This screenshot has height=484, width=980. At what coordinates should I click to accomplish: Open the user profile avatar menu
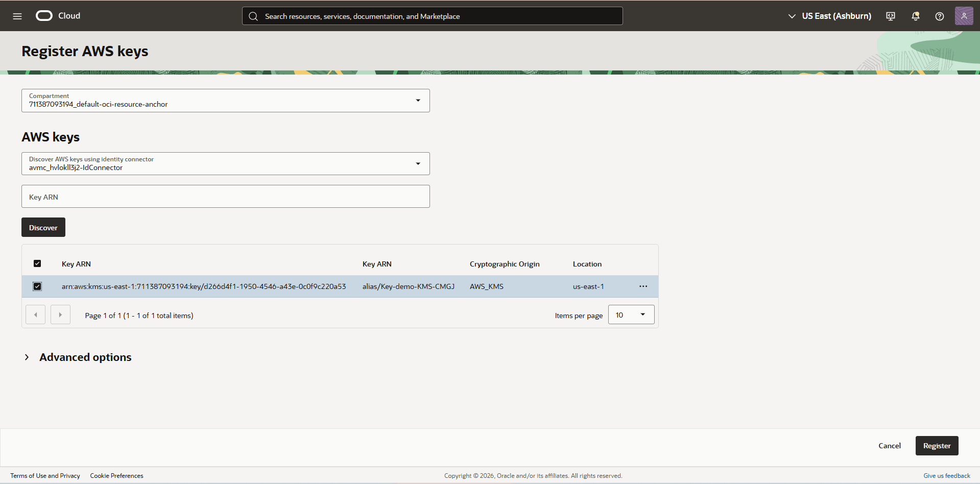pos(964,16)
